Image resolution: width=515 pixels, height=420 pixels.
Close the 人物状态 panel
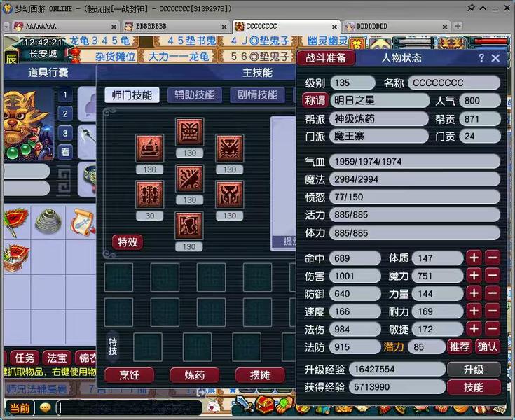[x=495, y=58]
